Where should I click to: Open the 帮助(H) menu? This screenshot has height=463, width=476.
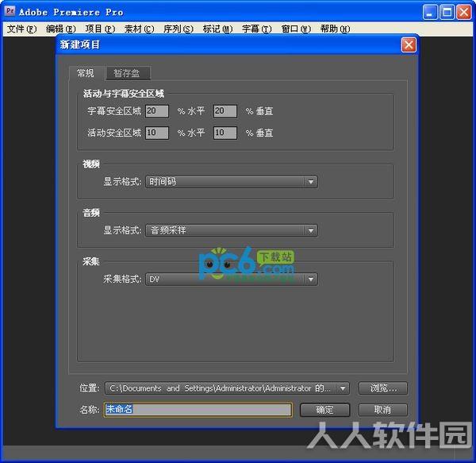point(335,29)
